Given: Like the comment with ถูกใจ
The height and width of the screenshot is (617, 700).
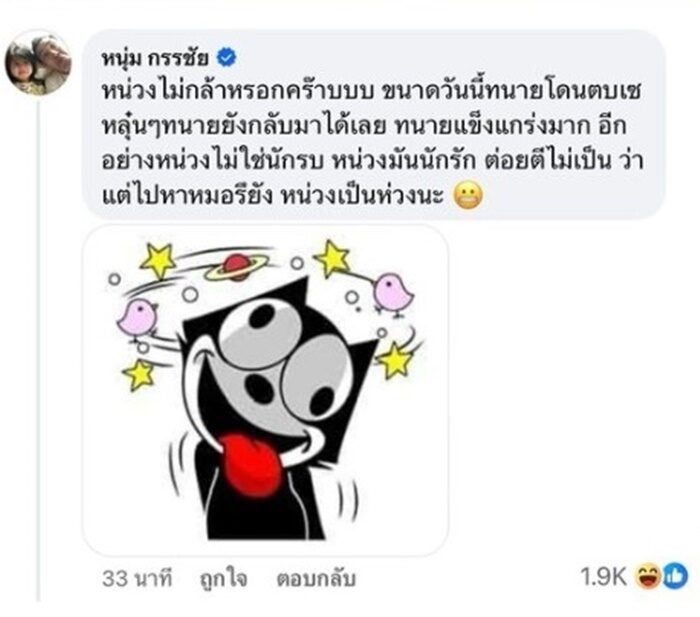Looking at the screenshot, I should pyautogui.click(x=223, y=579).
